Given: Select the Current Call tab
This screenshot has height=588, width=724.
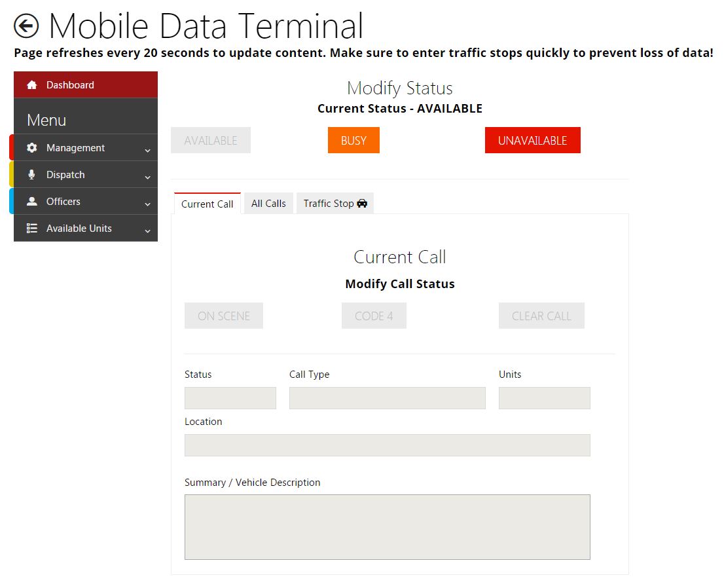Looking at the screenshot, I should click(x=207, y=204).
